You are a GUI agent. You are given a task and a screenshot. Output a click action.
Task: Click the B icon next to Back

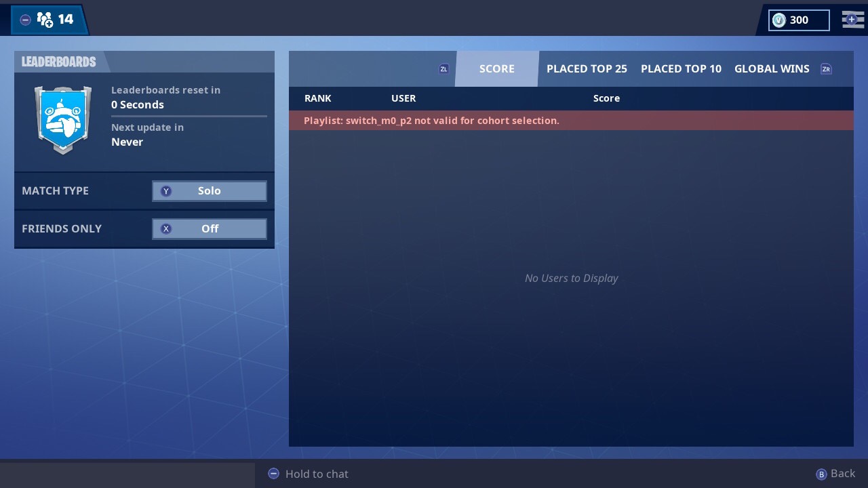point(821,474)
